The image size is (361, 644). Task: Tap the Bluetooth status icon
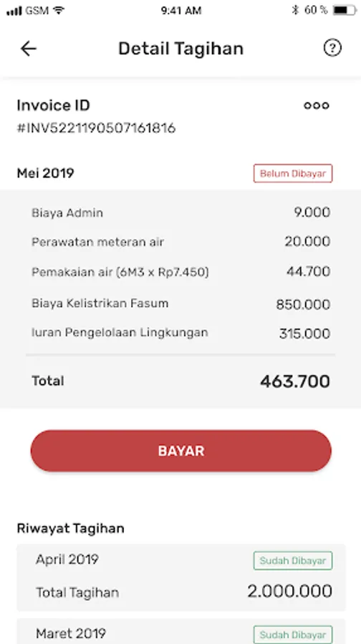tap(295, 10)
